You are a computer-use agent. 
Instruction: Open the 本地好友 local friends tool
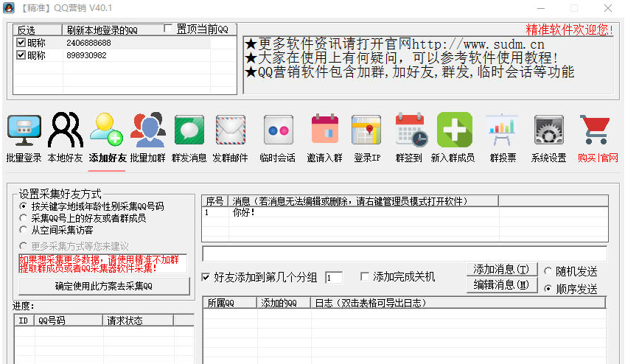[65, 138]
